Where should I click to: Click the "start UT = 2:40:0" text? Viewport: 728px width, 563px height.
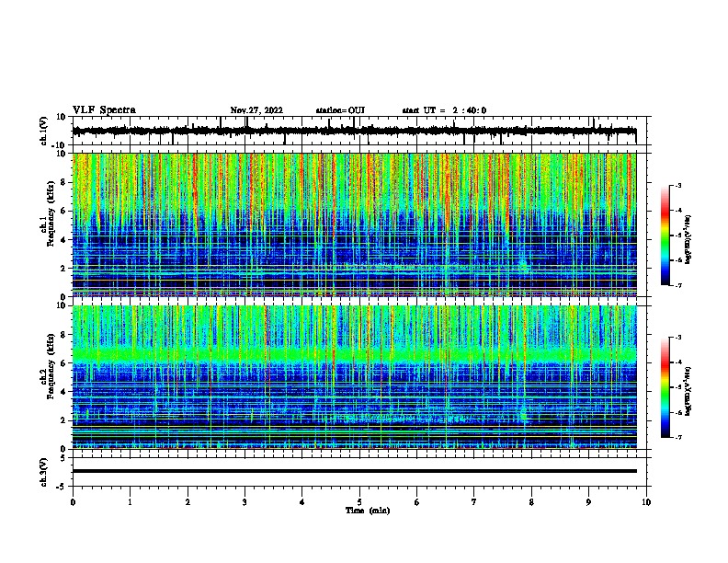(444, 110)
